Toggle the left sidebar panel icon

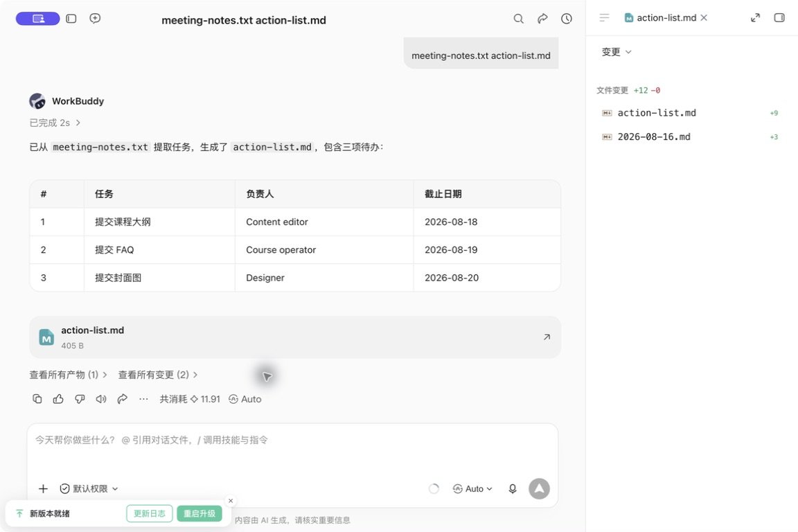coord(71,19)
